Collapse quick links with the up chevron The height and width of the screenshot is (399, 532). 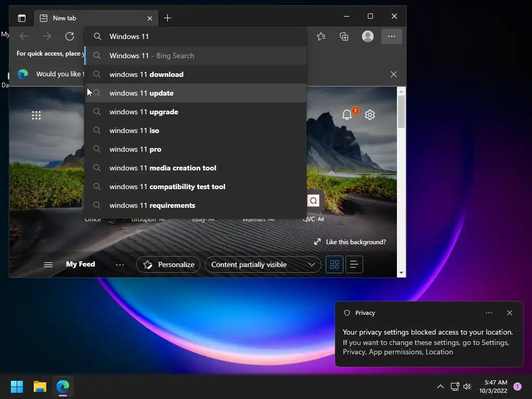coord(331,173)
